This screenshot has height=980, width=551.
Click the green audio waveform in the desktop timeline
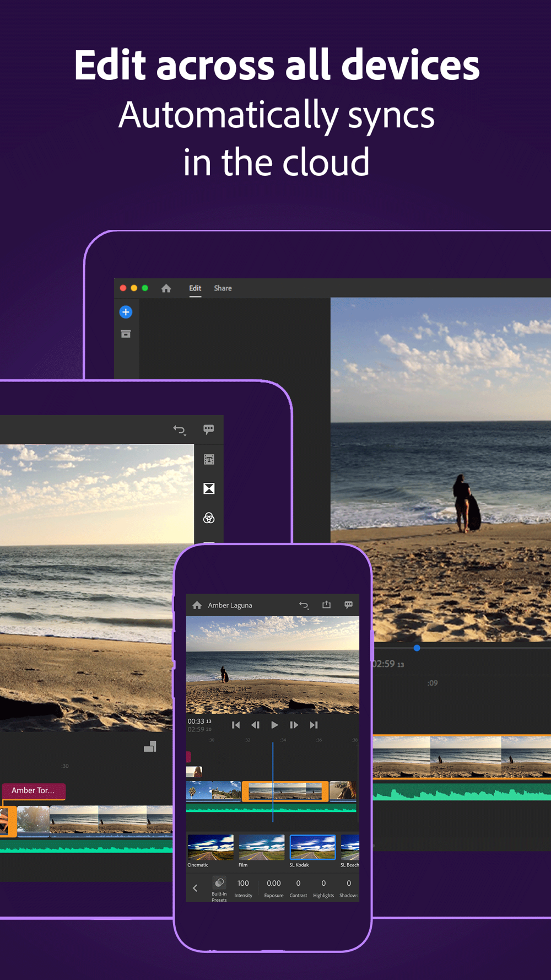coord(462,793)
